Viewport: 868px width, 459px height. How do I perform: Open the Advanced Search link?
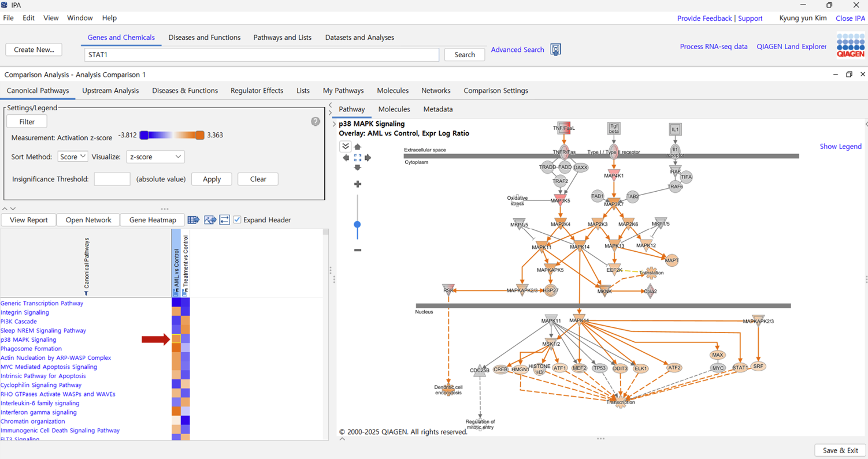point(517,50)
